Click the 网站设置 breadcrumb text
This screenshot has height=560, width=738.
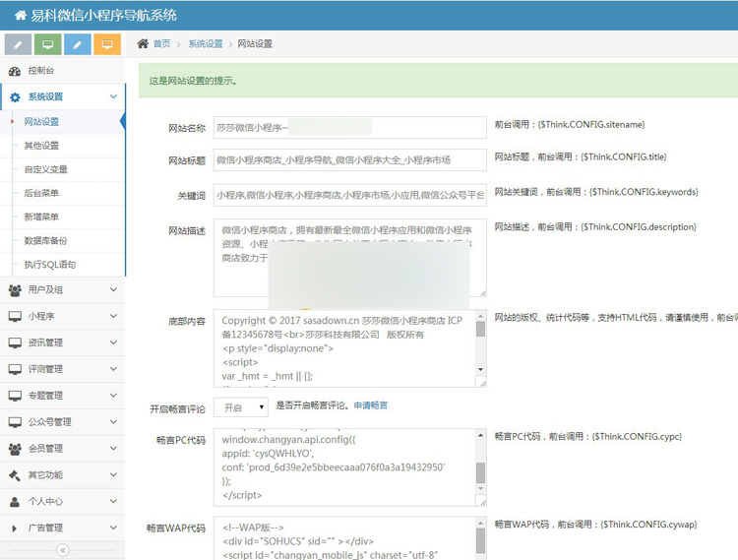coord(255,44)
